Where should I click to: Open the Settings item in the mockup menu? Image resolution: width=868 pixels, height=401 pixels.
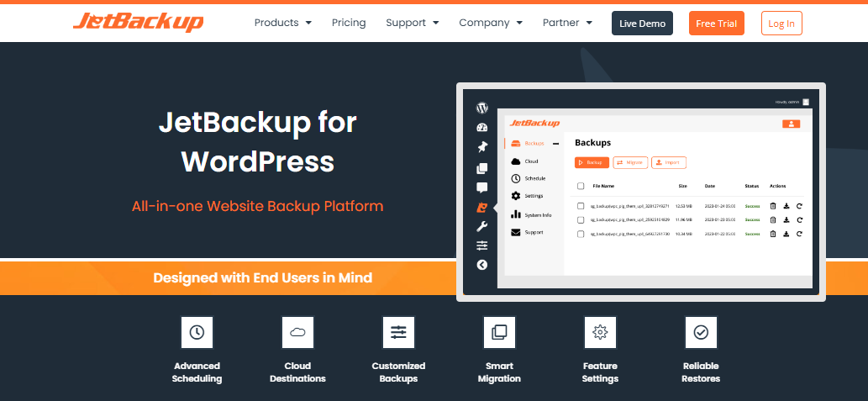point(527,196)
